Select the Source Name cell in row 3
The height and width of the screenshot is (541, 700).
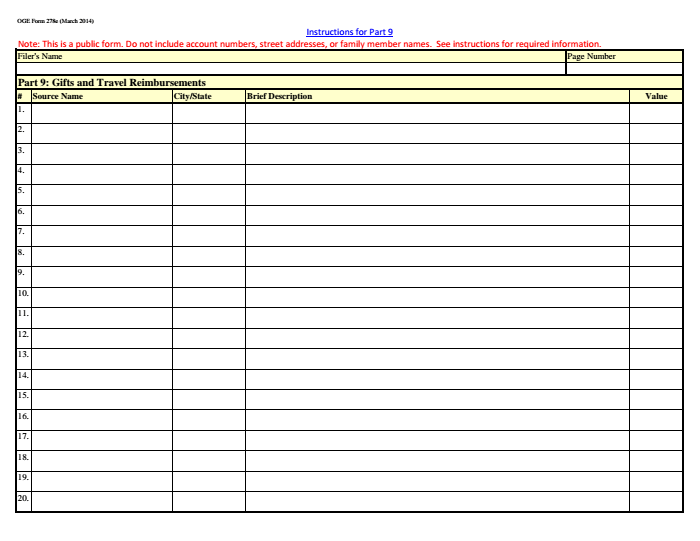tap(102, 154)
